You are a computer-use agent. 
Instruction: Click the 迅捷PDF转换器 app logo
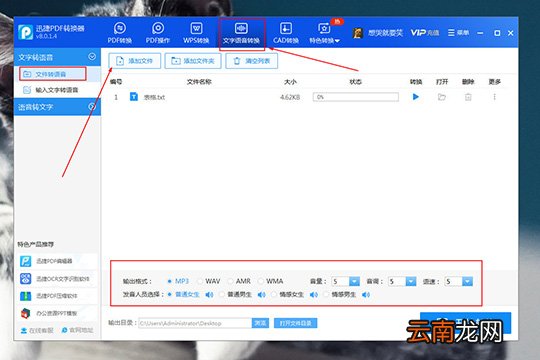(25, 32)
